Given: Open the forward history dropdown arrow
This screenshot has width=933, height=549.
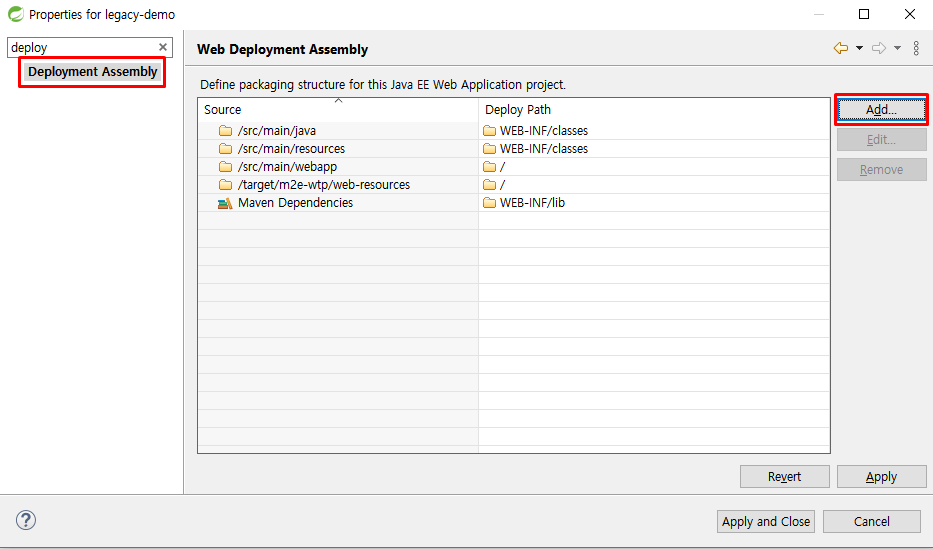Looking at the screenshot, I should (897, 48).
